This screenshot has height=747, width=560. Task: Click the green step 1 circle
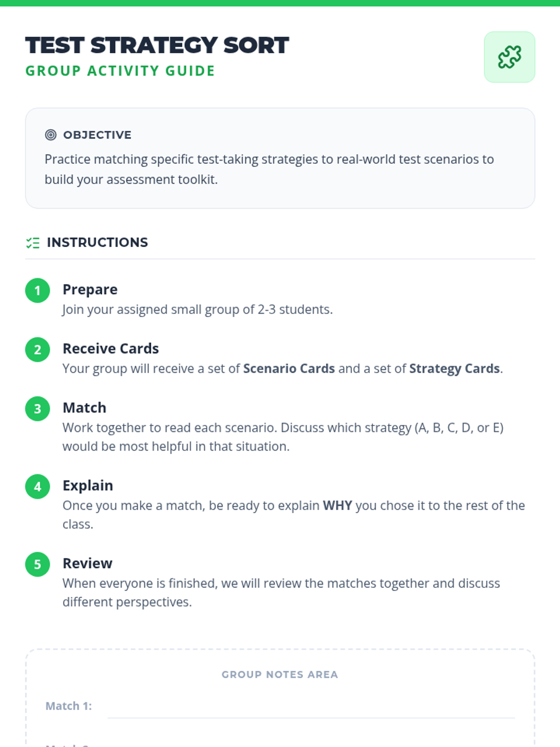pyautogui.click(x=38, y=290)
